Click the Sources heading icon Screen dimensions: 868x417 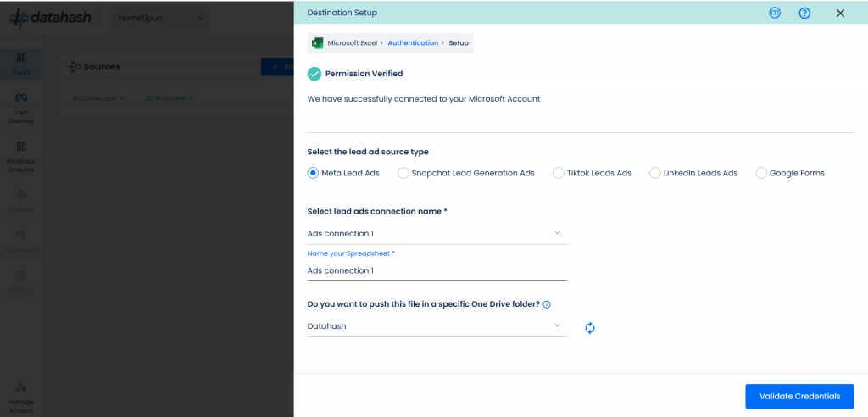click(75, 67)
